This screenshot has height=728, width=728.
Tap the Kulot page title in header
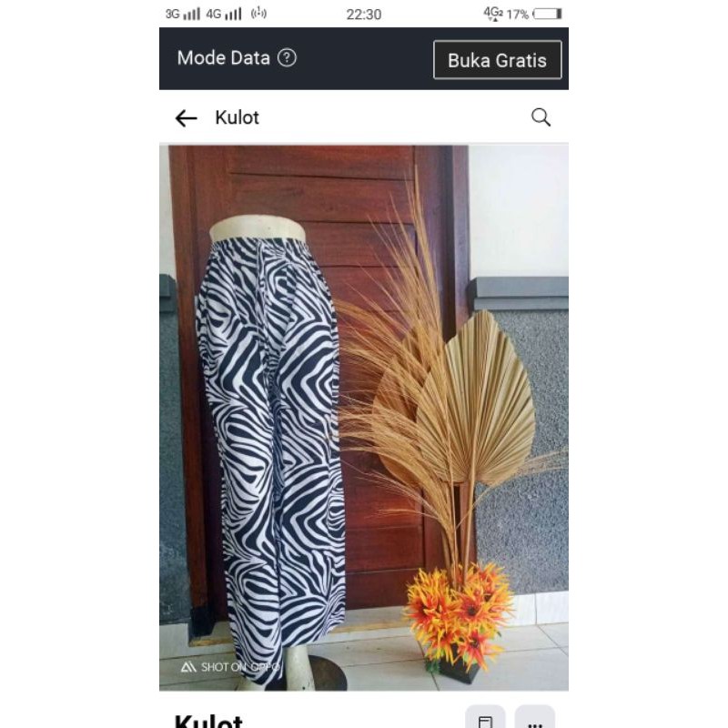[237, 118]
